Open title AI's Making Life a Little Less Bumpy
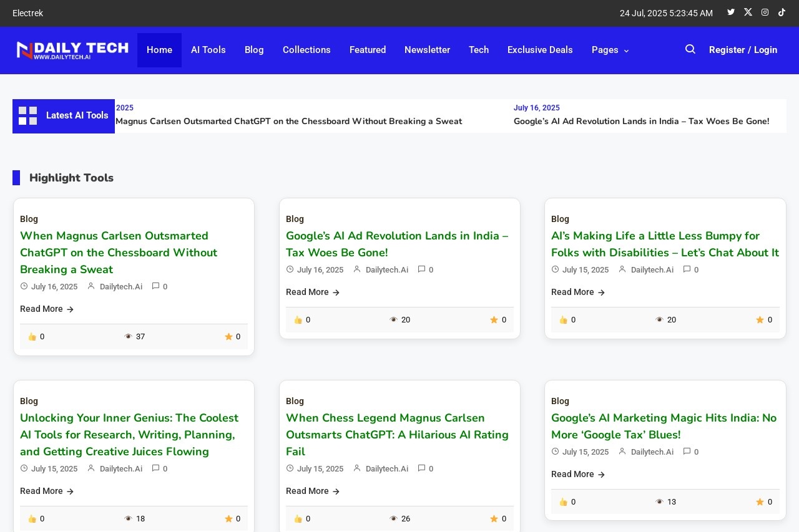Screen dimensions: 799x532 665,244
